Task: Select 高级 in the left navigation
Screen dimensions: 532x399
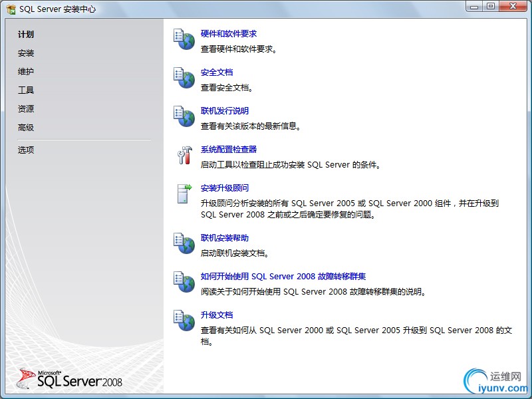Action: point(26,128)
